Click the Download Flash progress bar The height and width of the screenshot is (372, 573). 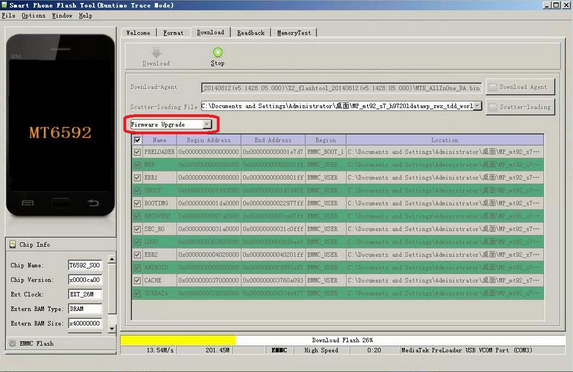(343, 340)
